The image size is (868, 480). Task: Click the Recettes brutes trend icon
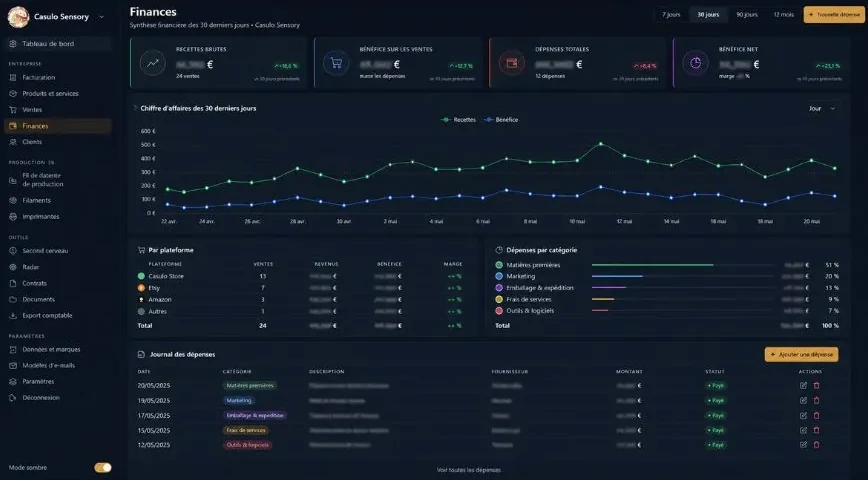(x=152, y=63)
